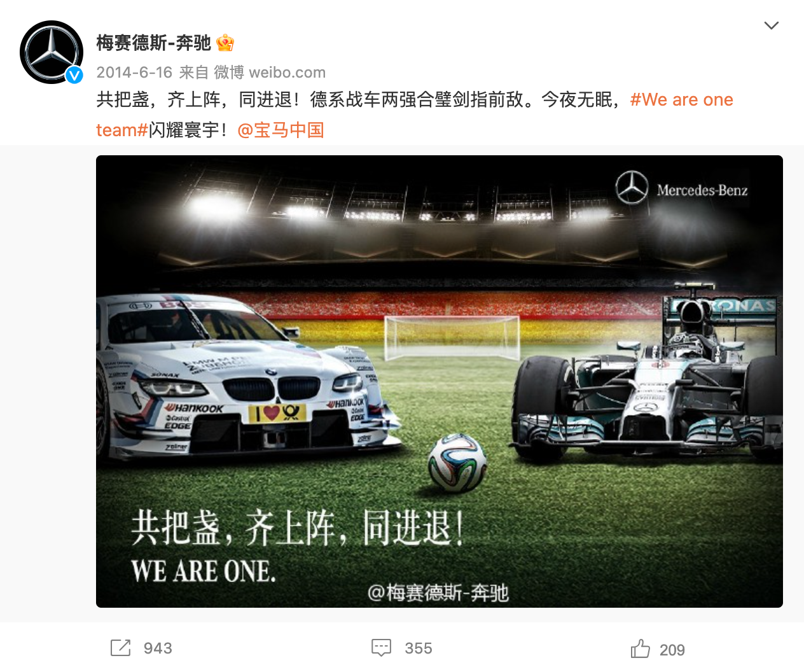Click the Mercedes-Benz logo in image
804x672 pixels.
682,188
